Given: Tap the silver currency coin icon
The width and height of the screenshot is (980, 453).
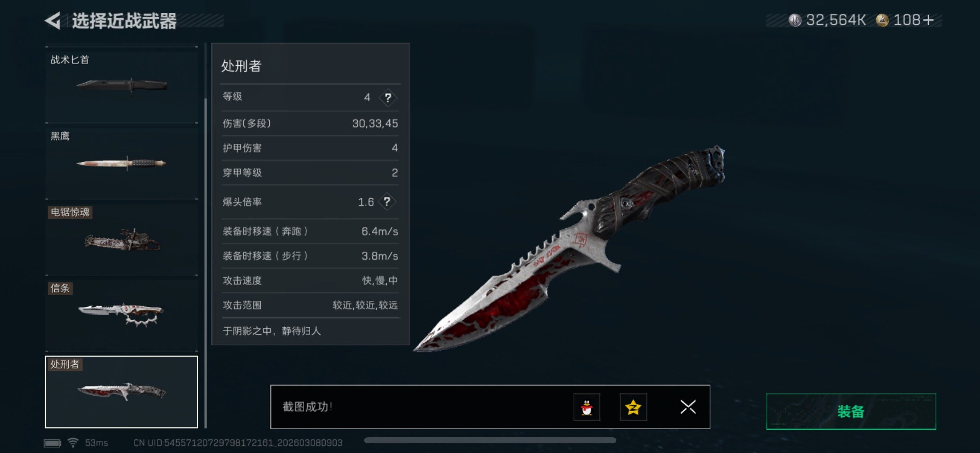Looking at the screenshot, I should click(x=795, y=20).
